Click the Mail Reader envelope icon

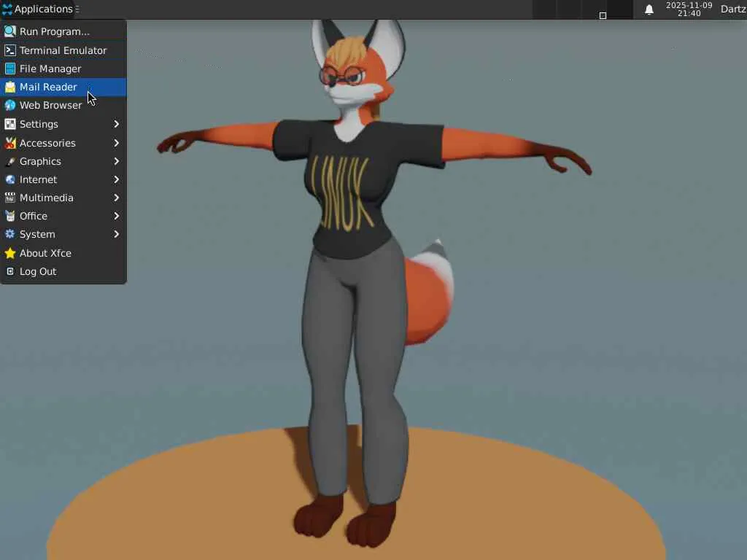click(x=10, y=87)
